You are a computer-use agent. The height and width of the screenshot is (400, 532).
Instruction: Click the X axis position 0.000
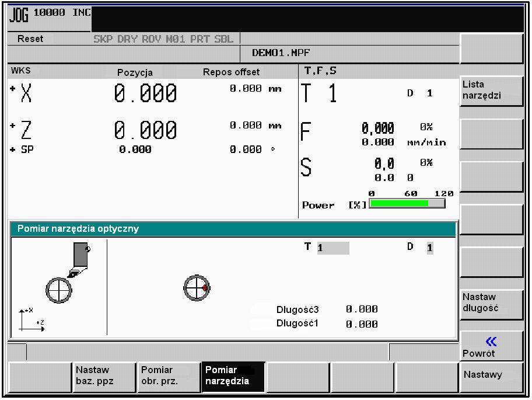[x=145, y=93]
